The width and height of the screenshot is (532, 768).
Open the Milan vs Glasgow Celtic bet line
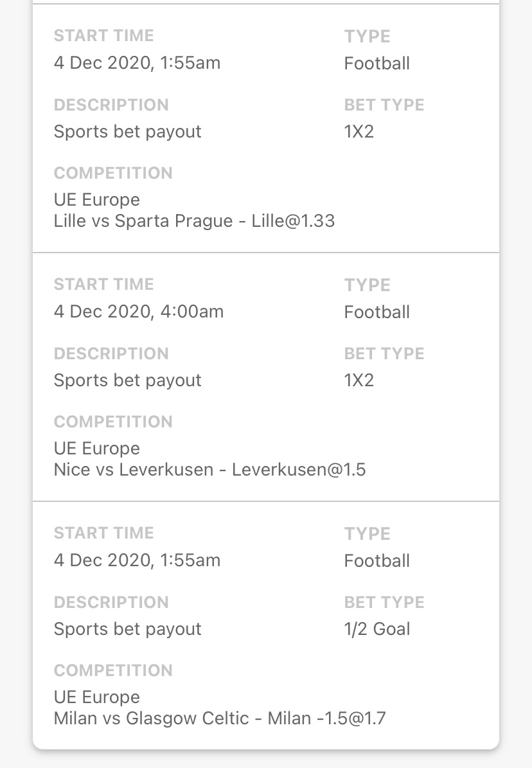coord(220,719)
